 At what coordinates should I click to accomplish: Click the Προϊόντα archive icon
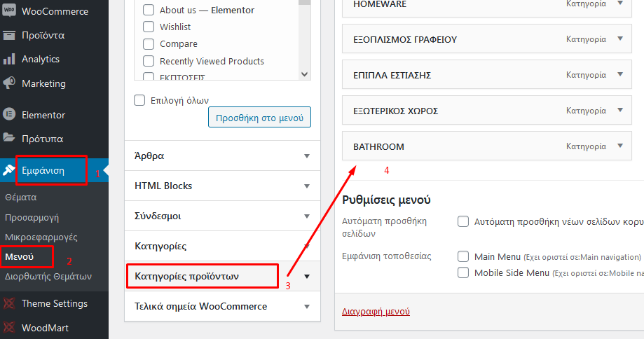pos(9,35)
